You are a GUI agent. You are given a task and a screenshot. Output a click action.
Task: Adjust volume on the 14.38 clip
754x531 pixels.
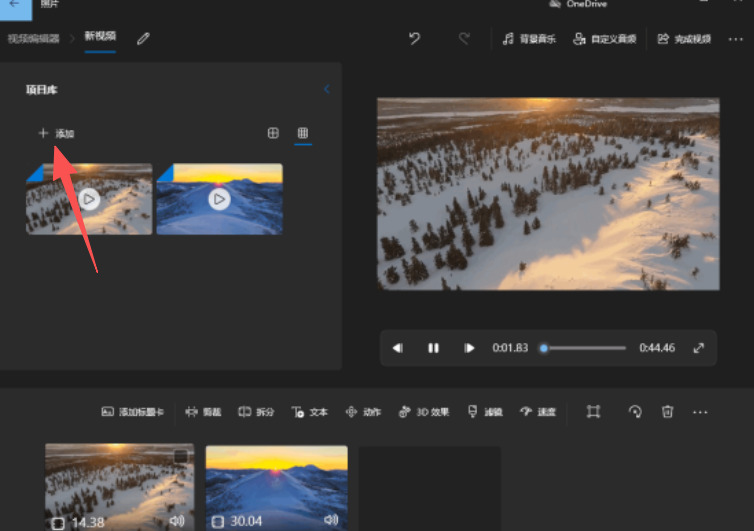click(177, 521)
